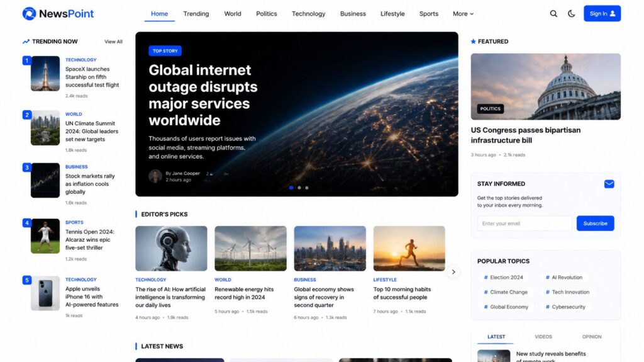Image resolution: width=644 pixels, height=362 pixels.
Task: Click the Featured star icon
Action: [473, 41]
